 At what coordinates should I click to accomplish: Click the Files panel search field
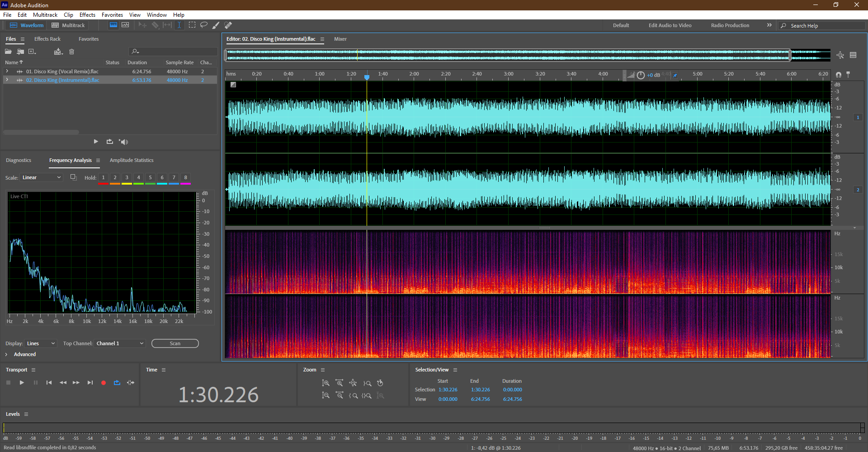click(173, 52)
